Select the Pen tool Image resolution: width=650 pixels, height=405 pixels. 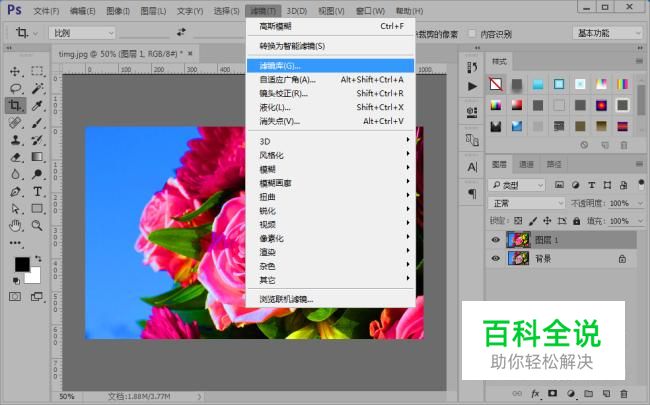point(15,192)
